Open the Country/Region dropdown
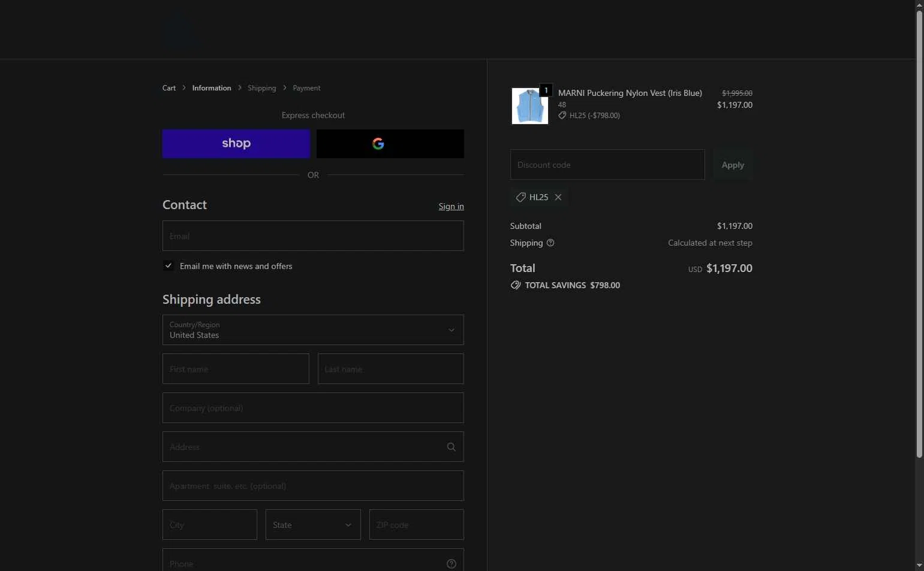Viewport: 924px width, 571px height. coord(313,330)
